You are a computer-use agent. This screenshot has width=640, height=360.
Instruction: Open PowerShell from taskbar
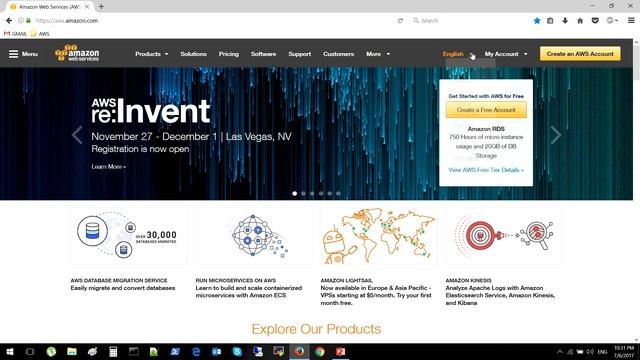[175, 351]
